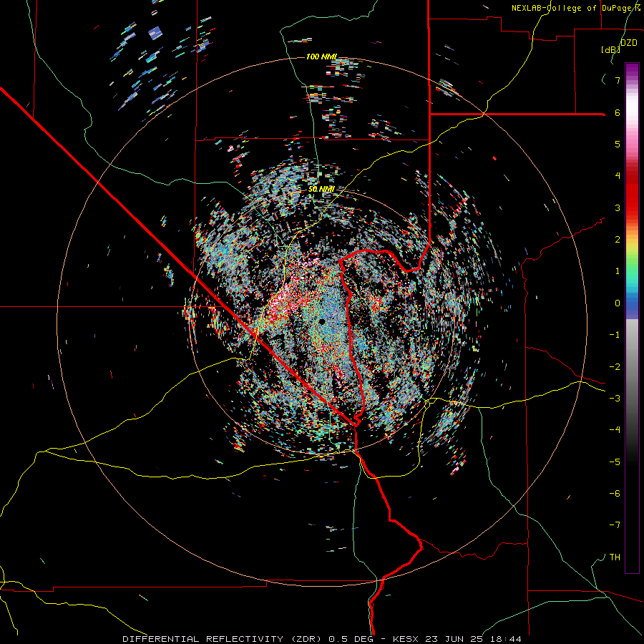This screenshot has width=644, height=644.
Task: Click the 7 value on color scale
Action: pos(618,80)
